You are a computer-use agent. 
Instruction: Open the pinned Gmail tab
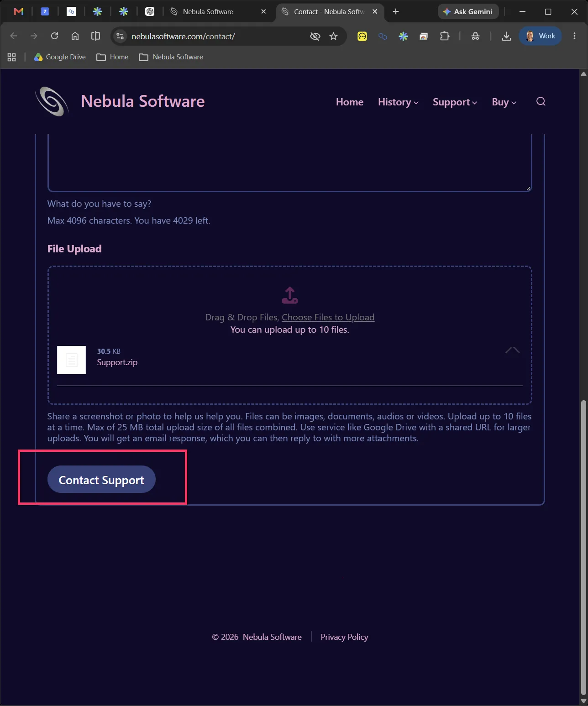click(19, 11)
